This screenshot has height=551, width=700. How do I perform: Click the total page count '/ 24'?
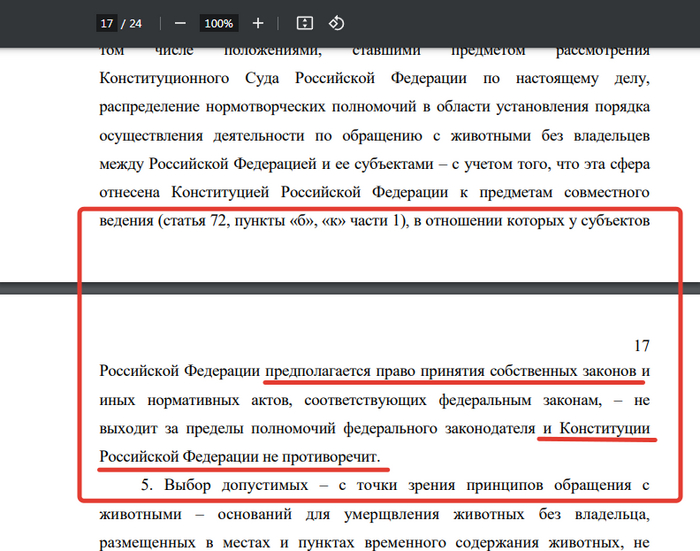coord(131,23)
